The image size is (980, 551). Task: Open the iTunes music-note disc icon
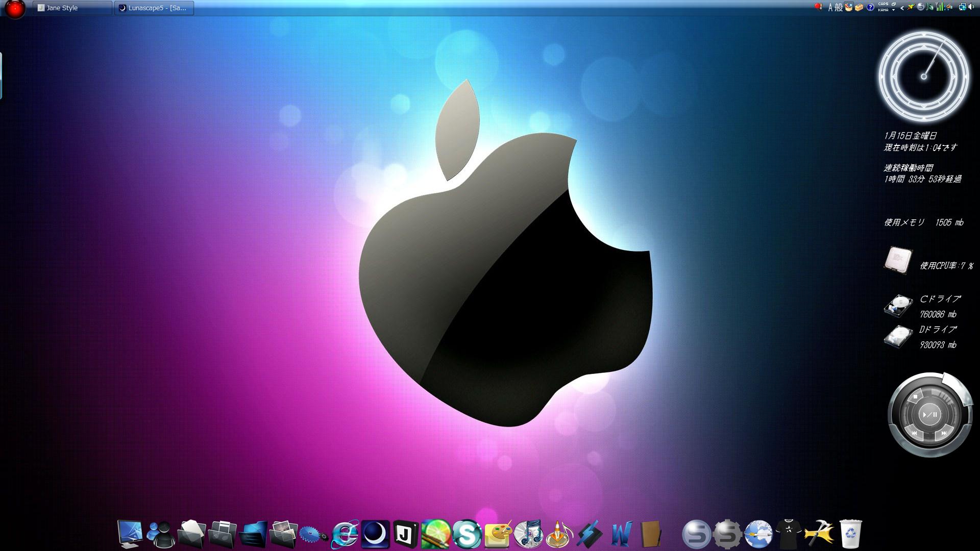point(528,534)
